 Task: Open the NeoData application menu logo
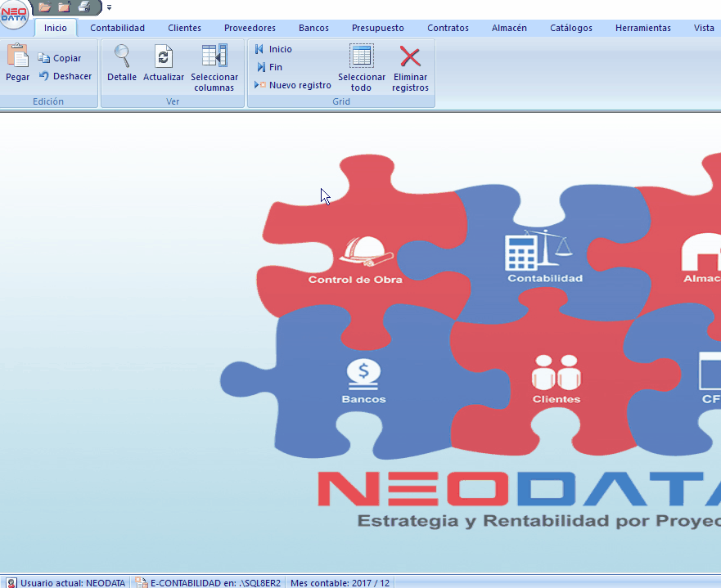14,14
